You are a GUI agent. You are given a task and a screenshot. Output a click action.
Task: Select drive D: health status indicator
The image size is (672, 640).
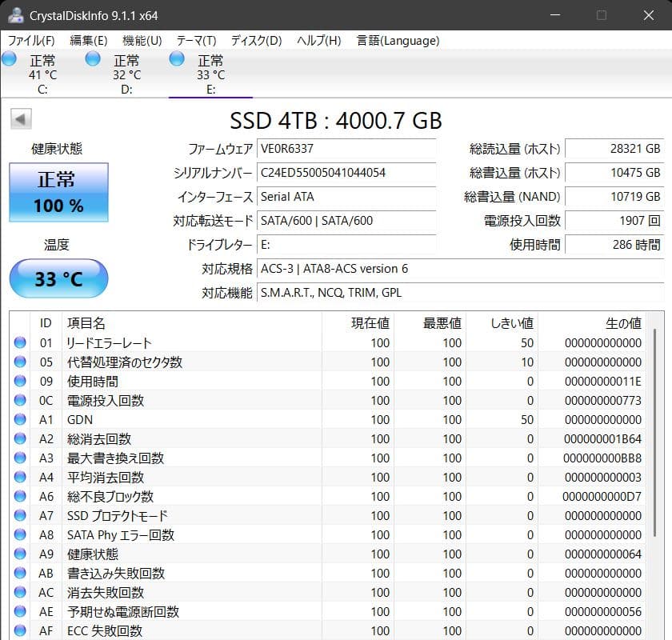[92, 58]
